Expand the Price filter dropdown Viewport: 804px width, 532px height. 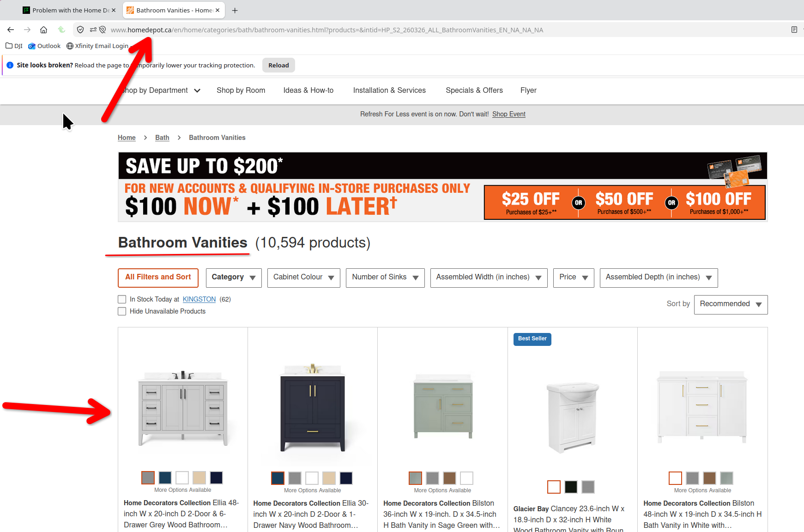(x=574, y=278)
